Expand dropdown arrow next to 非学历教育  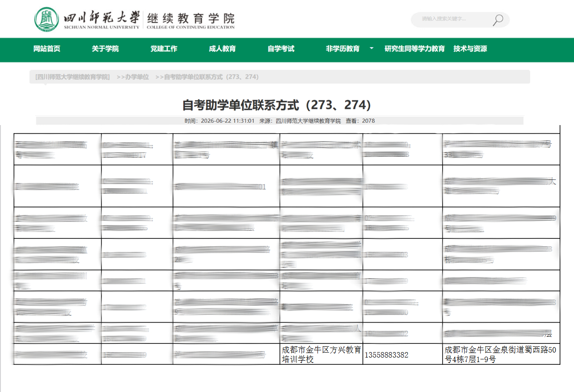(x=372, y=48)
